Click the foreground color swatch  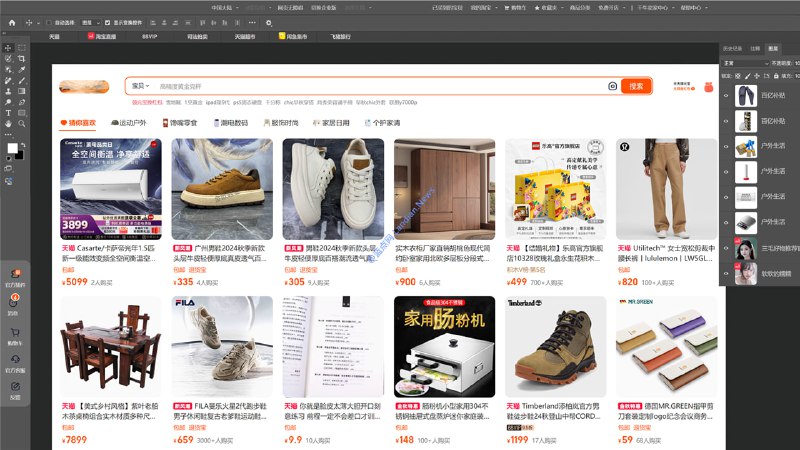tap(12, 148)
